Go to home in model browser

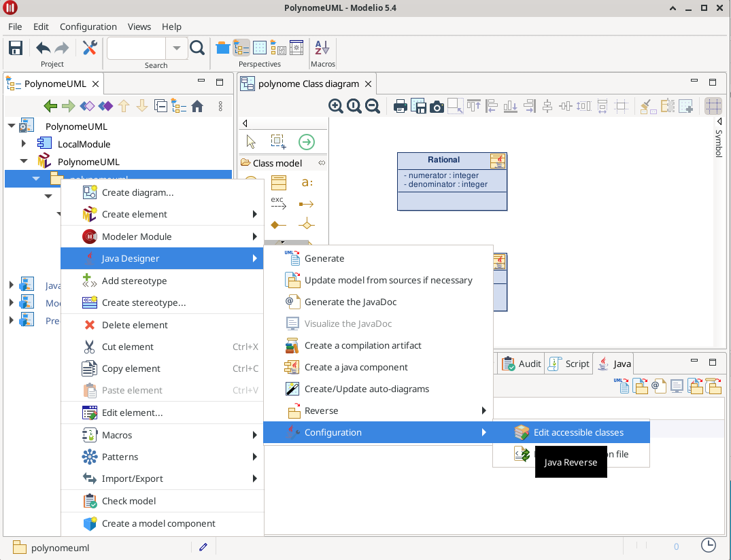(x=197, y=106)
